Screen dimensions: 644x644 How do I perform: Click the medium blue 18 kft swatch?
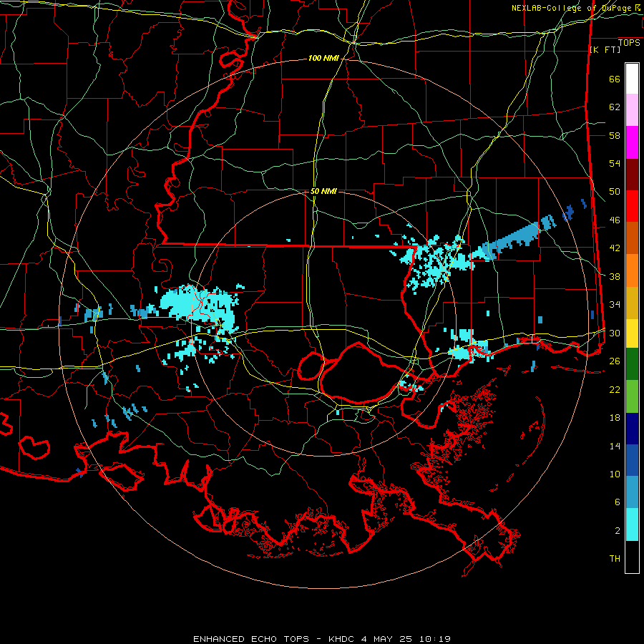(632, 460)
